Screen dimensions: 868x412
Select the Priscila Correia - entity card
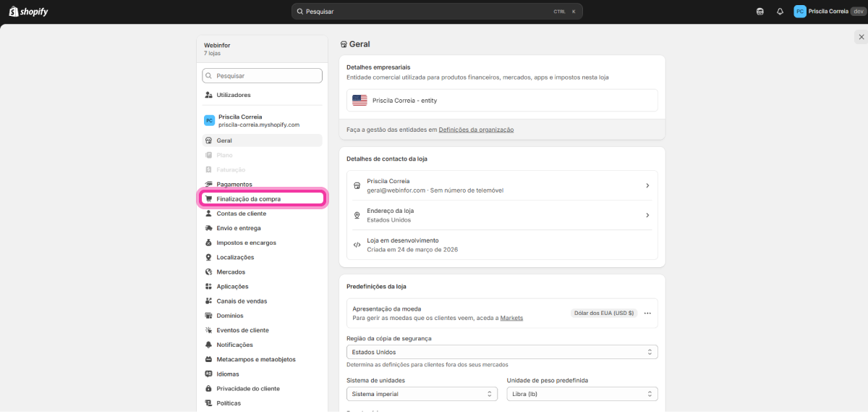point(502,101)
